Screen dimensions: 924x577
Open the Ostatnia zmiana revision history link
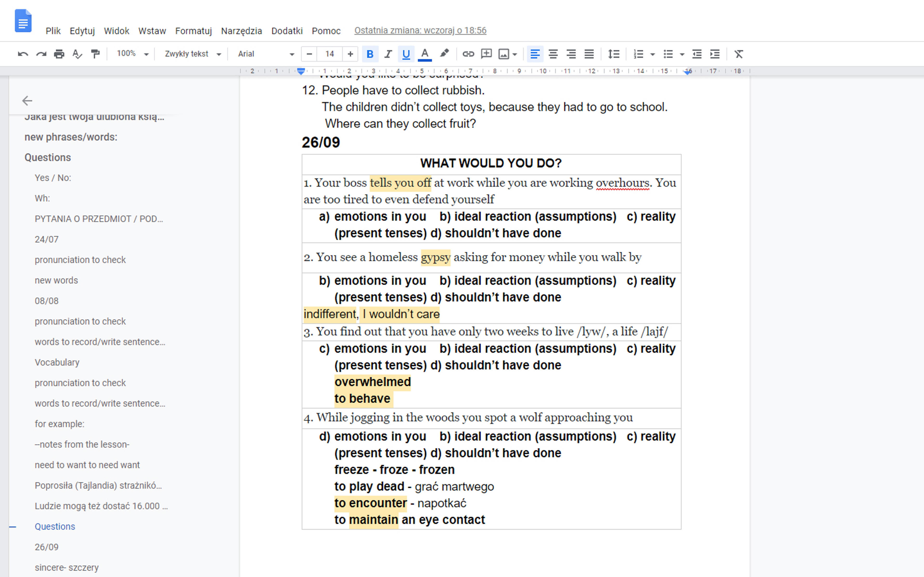420,31
